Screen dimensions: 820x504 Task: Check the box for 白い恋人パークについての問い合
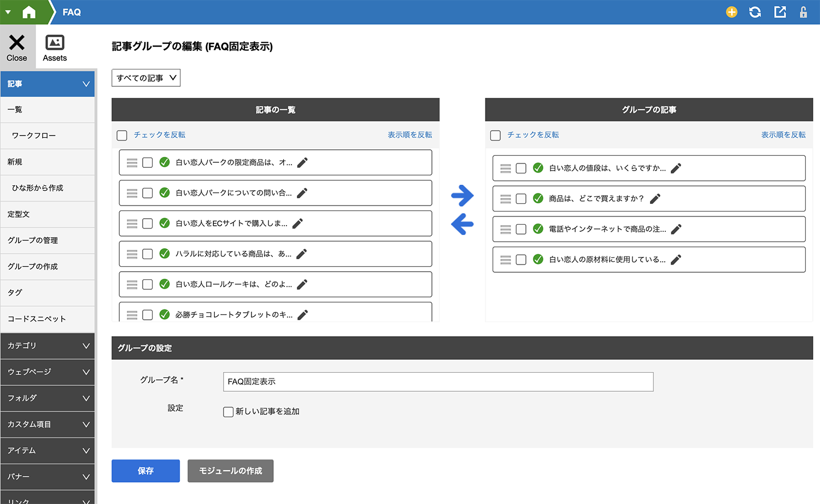point(148,193)
